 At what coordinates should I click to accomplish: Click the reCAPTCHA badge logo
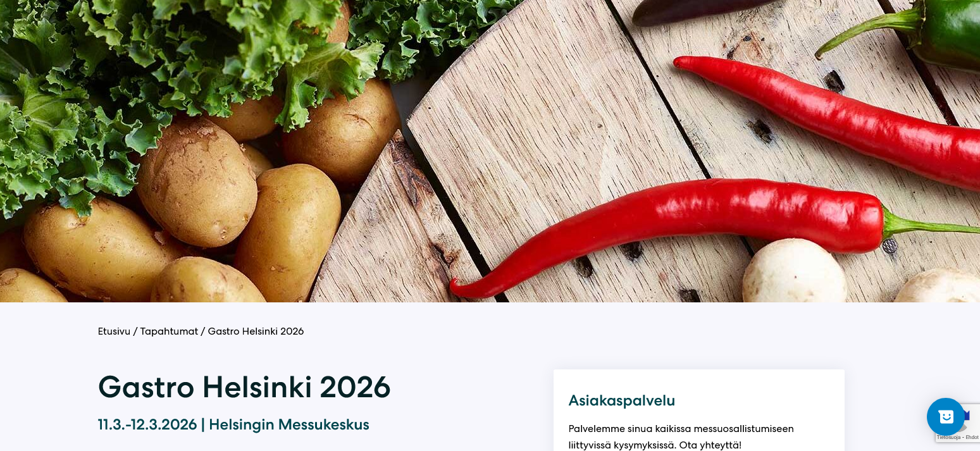click(968, 419)
